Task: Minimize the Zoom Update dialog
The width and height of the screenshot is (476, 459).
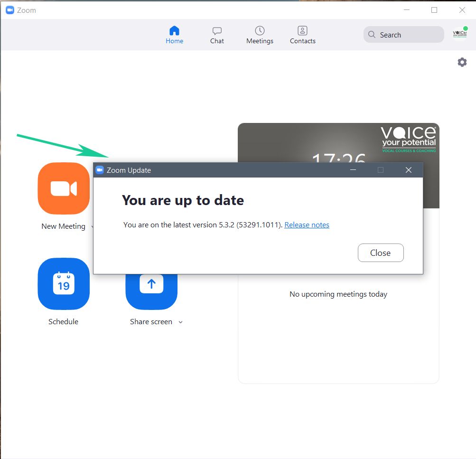Action: pyautogui.click(x=353, y=170)
